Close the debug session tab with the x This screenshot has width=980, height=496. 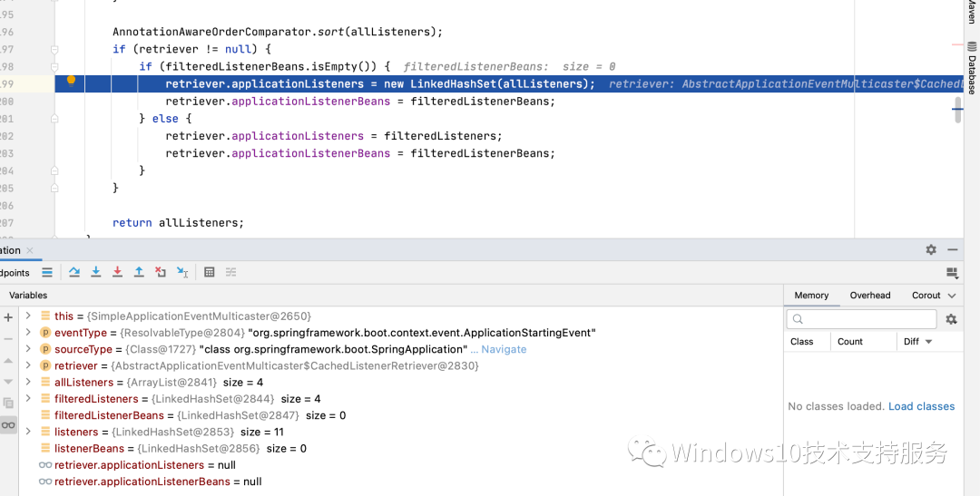click(x=29, y=250)
